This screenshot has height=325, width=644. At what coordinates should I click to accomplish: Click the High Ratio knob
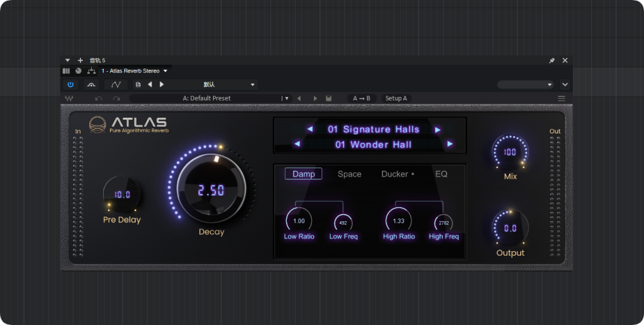coord(398,220)
